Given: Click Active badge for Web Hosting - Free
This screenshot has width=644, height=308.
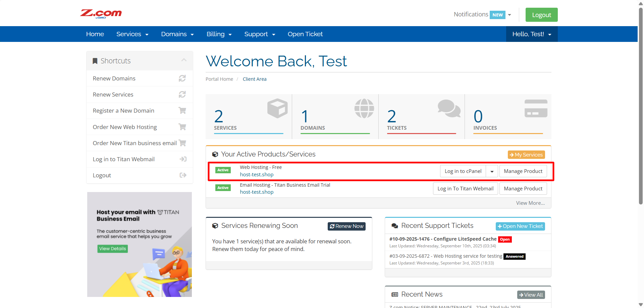Looking at the screenshot, I should coord(223,170).
